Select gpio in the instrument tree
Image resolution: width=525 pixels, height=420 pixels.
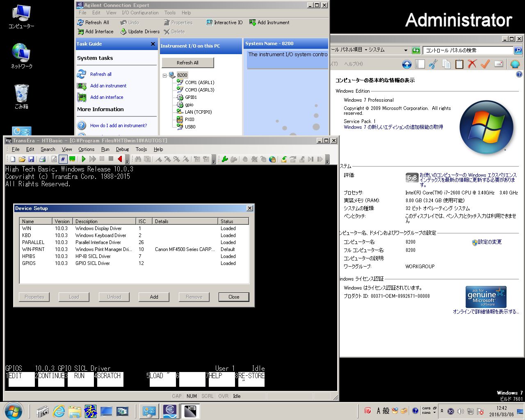tap(189, 105)
